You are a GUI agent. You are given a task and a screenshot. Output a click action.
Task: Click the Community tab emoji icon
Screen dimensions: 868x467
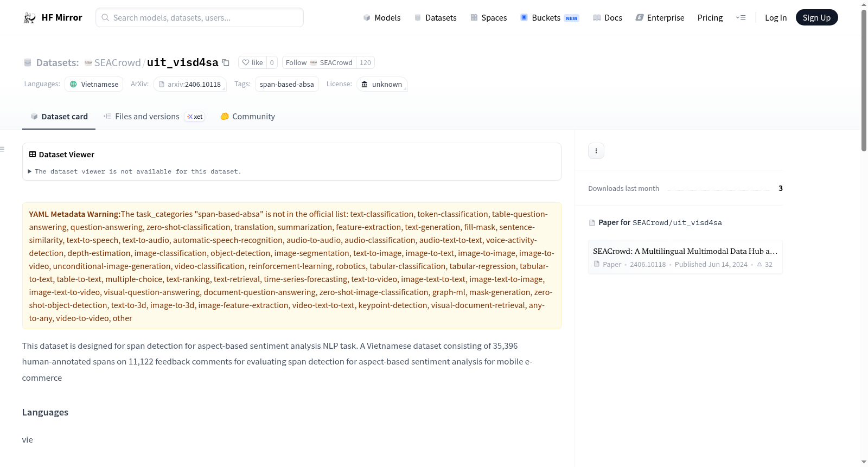(225, 117)
